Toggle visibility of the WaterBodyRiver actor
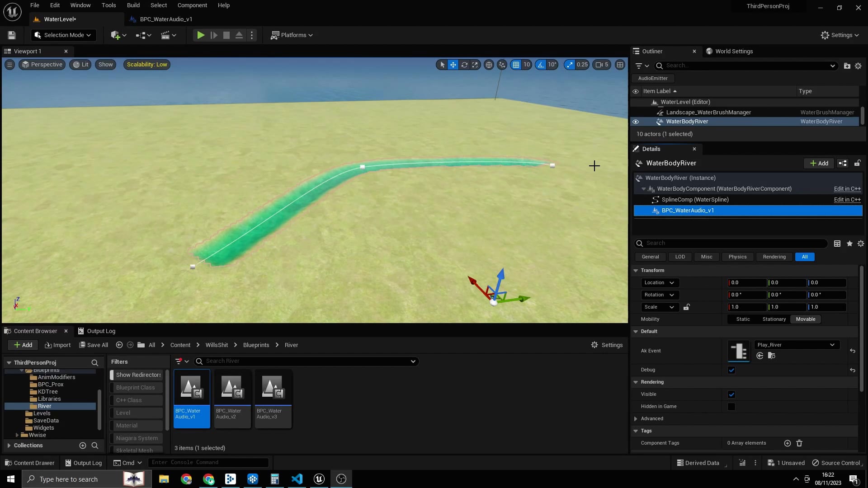Screen dimensions: 868x488 pyautogui.click(x=635, y=121)
